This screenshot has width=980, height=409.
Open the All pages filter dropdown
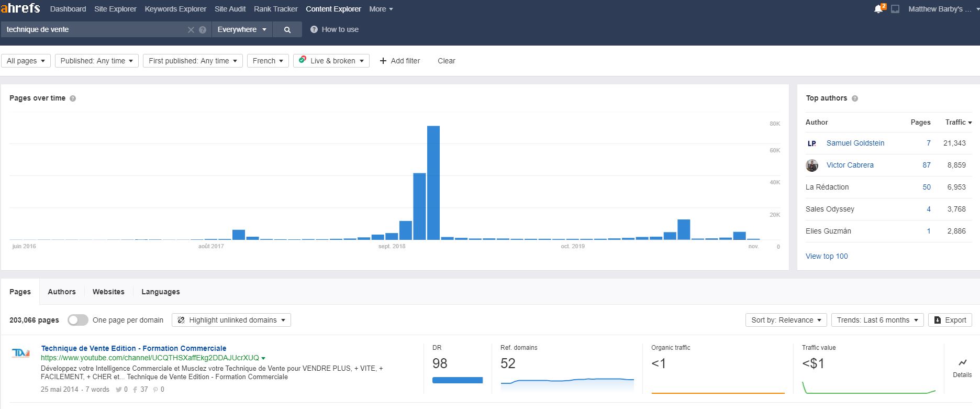click(26, 61)
